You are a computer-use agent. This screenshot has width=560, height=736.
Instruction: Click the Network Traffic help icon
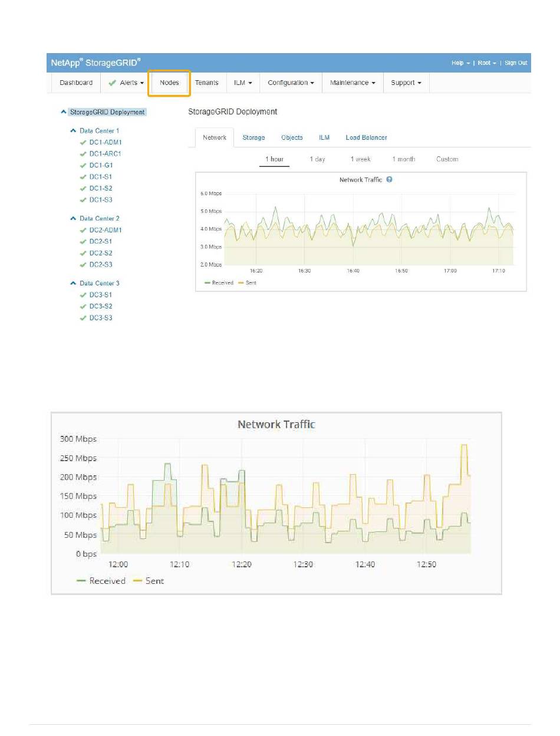pyautogui.click(x=389, y=179)
